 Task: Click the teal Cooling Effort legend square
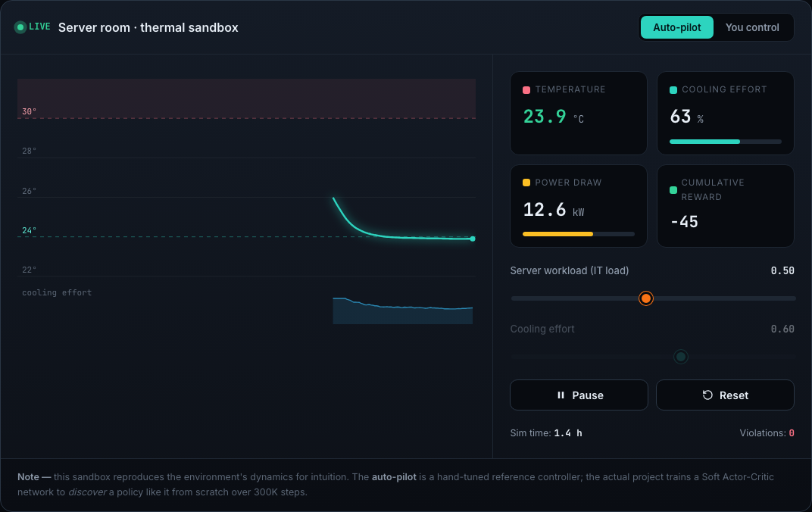(673, 89)
